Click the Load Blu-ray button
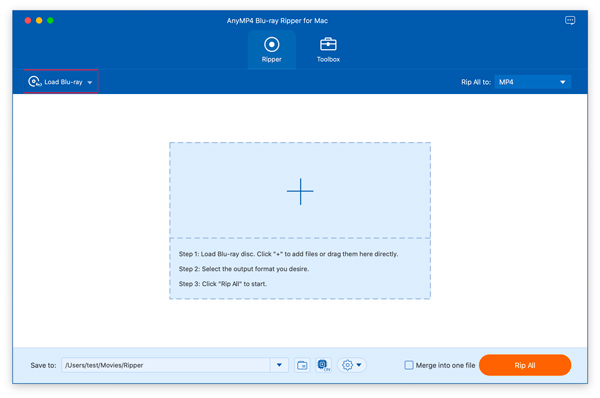The height and width of the screenshot is (398, 600). (x=60, y=82)
